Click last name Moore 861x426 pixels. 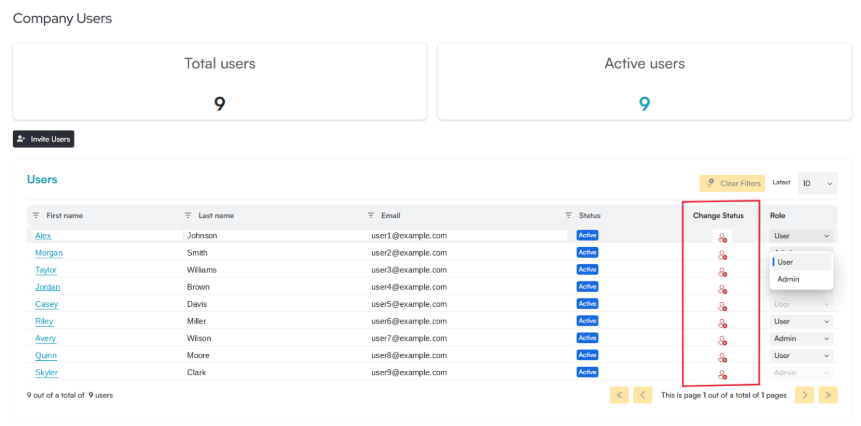tap(198, 355)
